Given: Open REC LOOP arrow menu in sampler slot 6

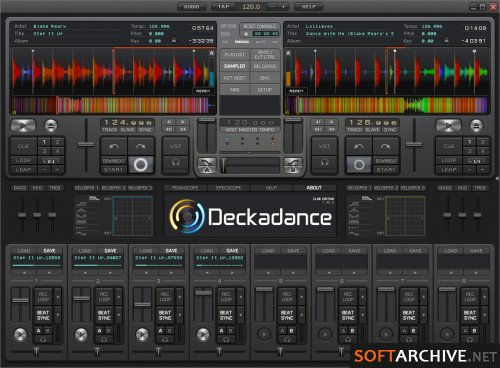Looking at the screenshot, I should (363, 296).
